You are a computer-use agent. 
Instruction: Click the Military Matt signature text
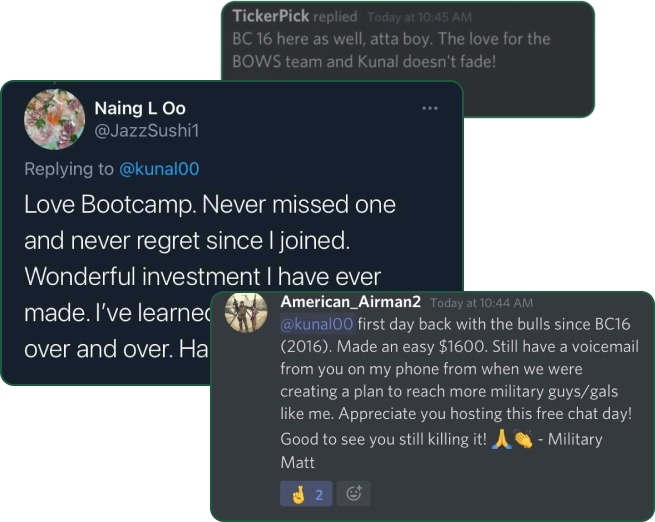(x=442, y=451)
